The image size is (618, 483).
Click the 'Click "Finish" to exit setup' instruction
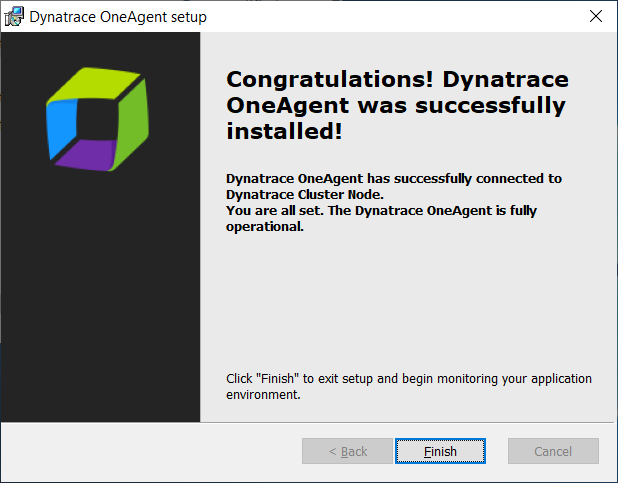pos(409,386)
